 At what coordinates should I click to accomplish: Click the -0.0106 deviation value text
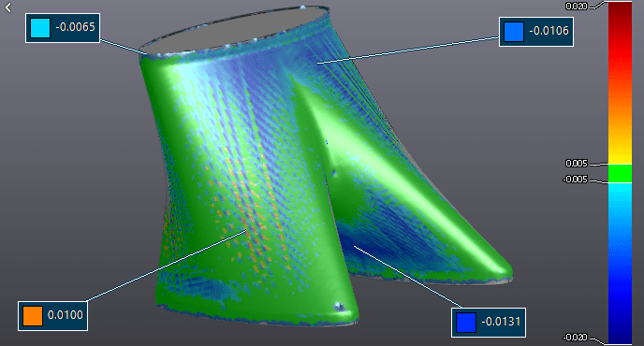549,31
